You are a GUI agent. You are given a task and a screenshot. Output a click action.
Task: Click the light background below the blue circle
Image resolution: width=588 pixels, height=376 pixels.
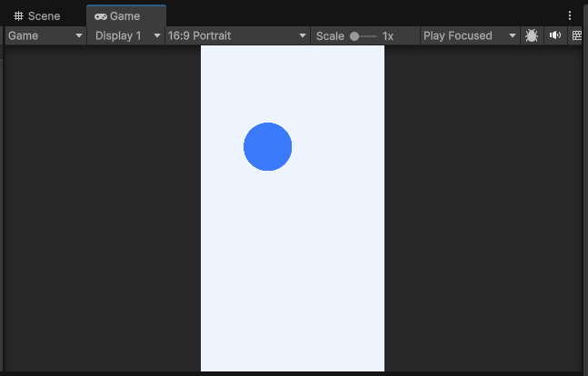point(291,272)
